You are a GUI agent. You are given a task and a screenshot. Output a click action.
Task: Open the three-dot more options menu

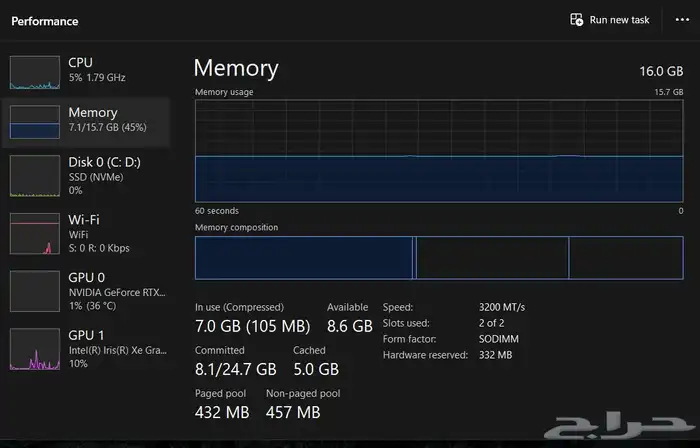[682, 20]
